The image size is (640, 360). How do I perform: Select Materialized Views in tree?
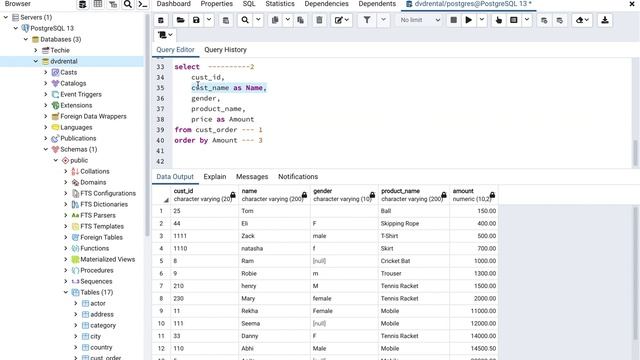point(107,259)
